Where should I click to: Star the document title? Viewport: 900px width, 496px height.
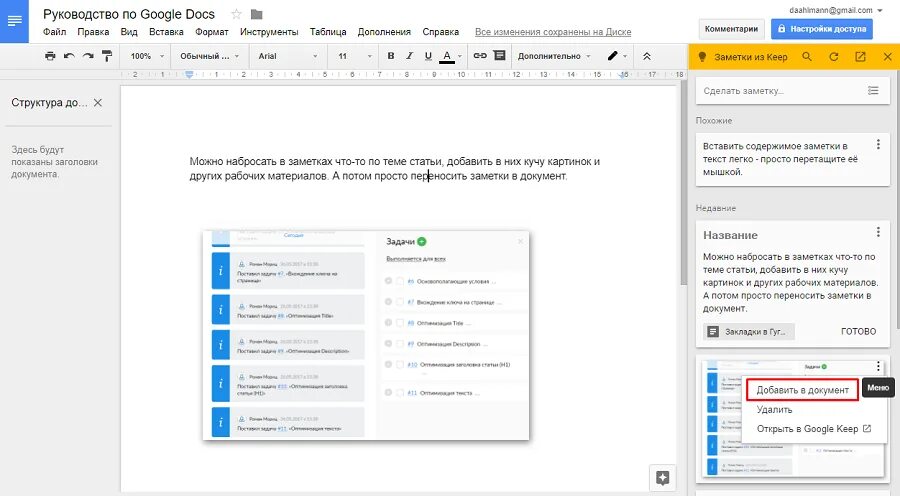click(x=236, y=14)
